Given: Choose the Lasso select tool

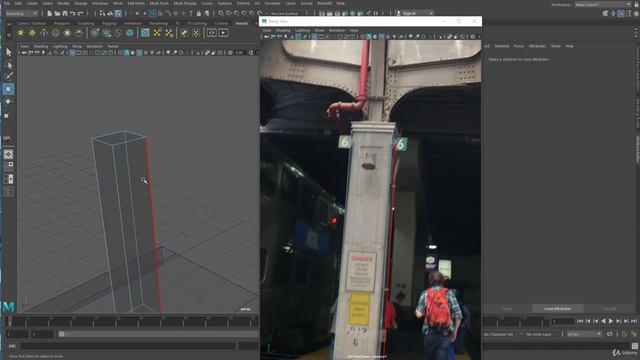Looking at the screenshot, I should click(9, 65).
